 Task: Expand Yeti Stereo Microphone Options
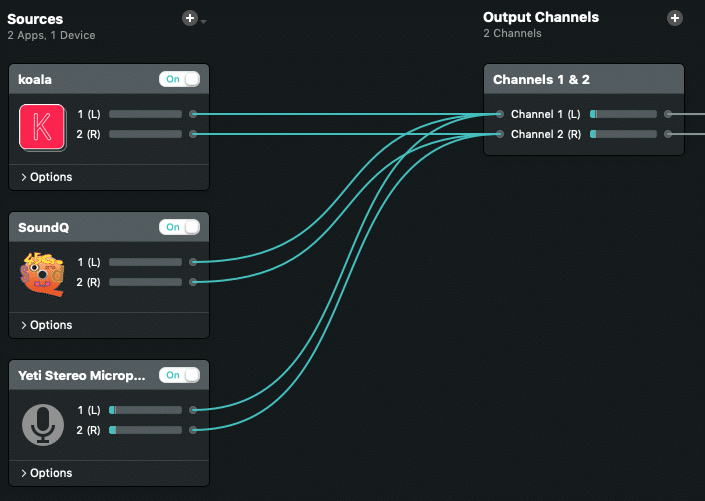[x=46, y=473]
